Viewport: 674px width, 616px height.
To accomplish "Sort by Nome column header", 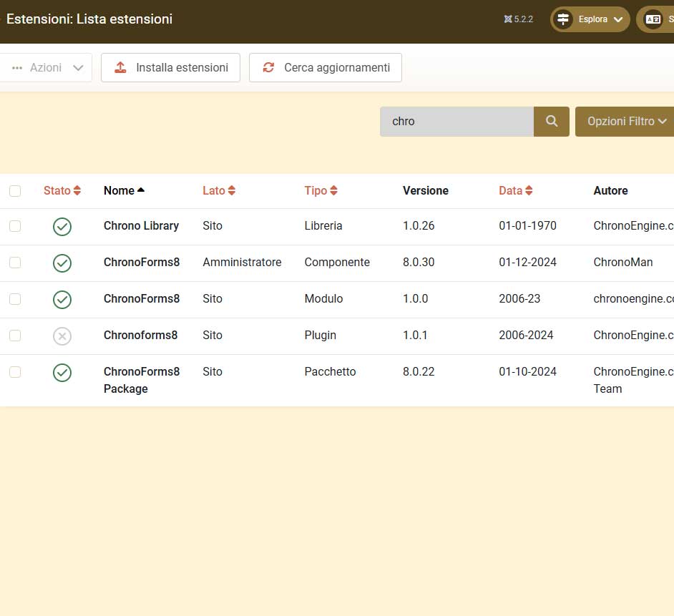I will coord(124,191).
